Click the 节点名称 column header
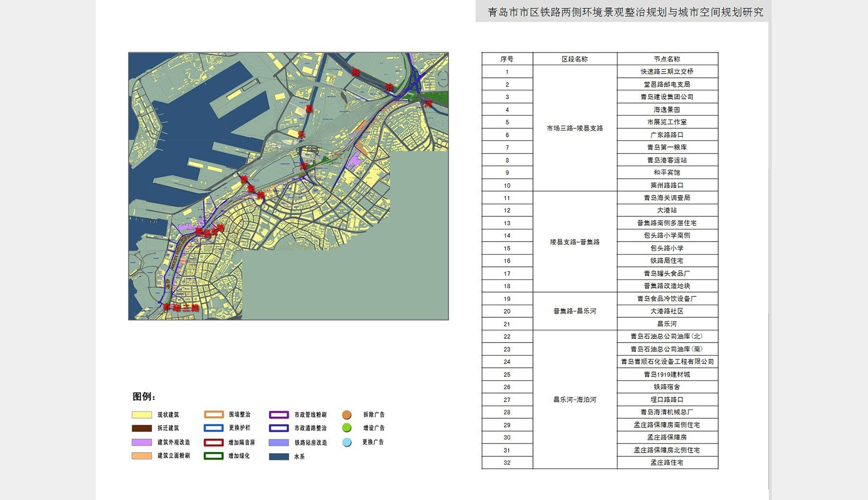Image resolution: width=868 pixels, height=500 pixels. point(667,59)
